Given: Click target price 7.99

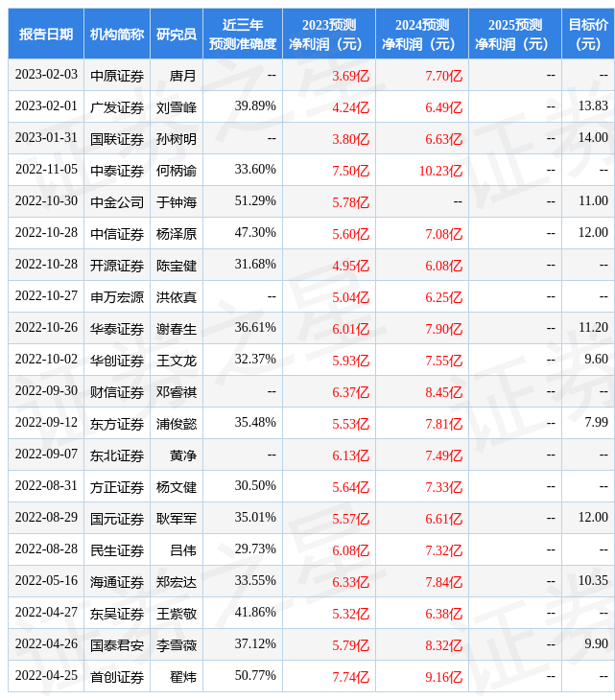Looking at the screenshot, I should coord(596,423).
